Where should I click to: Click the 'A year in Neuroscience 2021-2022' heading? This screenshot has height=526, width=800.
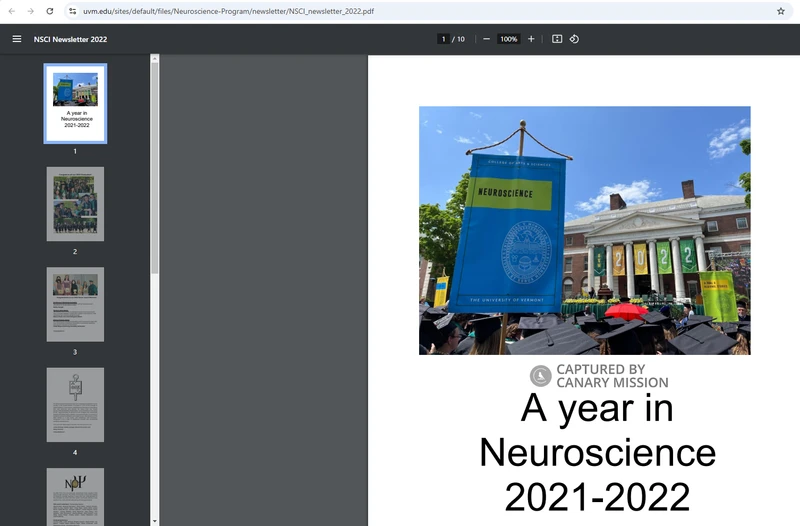click(x=597, y=452)
